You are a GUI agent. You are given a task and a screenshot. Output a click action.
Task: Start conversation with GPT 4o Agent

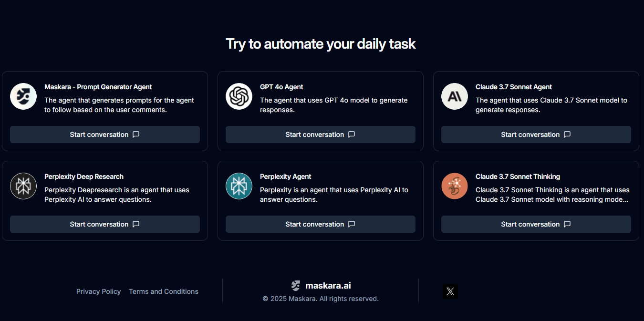[321, 135]
